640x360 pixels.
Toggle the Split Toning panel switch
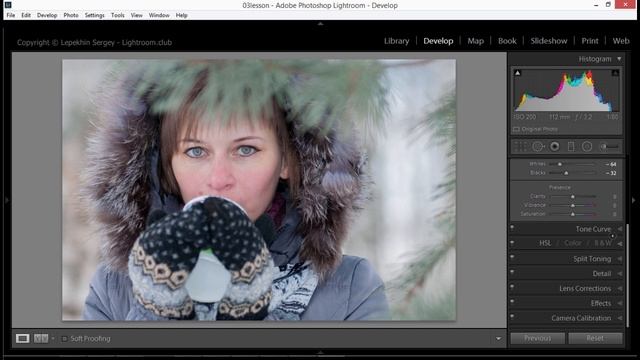(512, 257)
